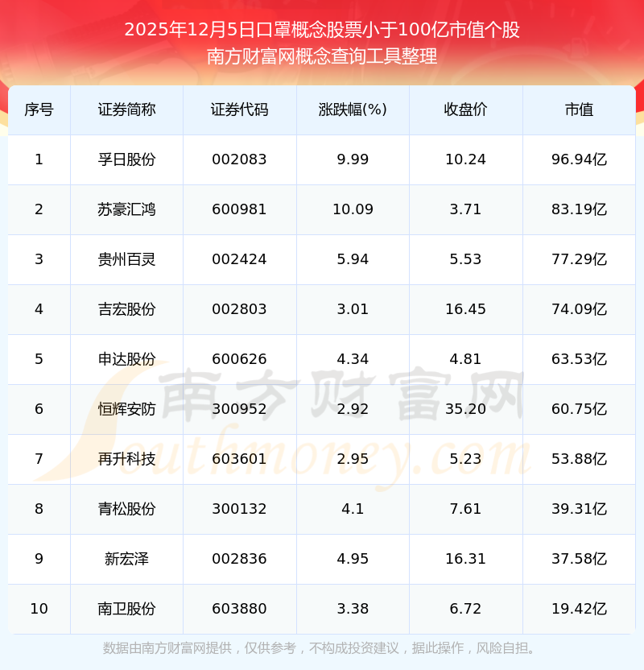The width and height of the screenshot is (644, 670).
Task: Select stock code 002836
Action: click(239, 559)
